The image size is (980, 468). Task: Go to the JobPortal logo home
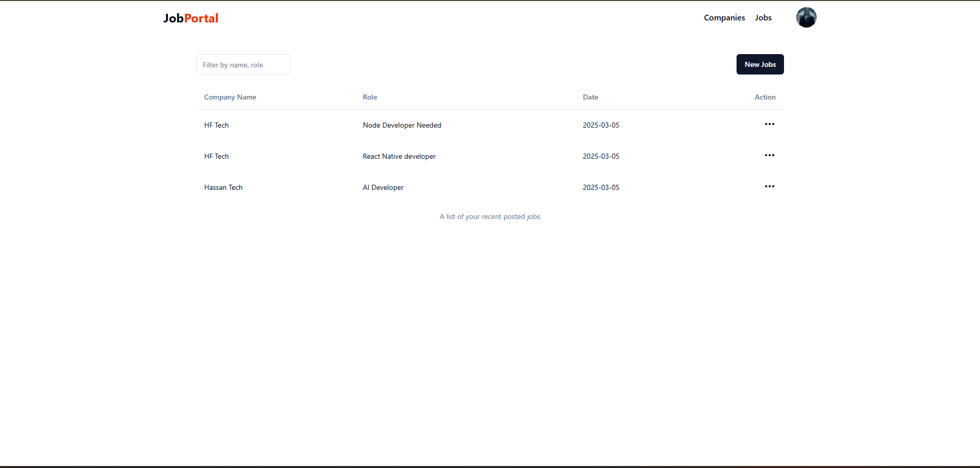190,18
